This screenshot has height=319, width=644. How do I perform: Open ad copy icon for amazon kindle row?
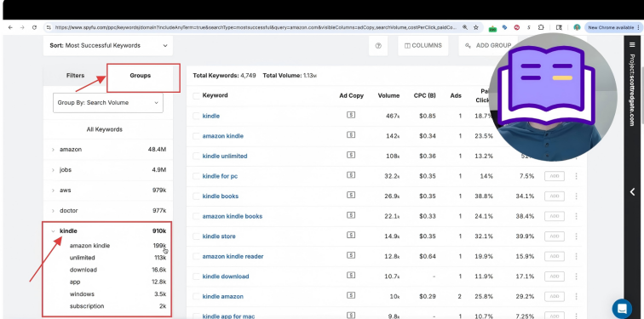pyautogui.click(x=351, y=135)
